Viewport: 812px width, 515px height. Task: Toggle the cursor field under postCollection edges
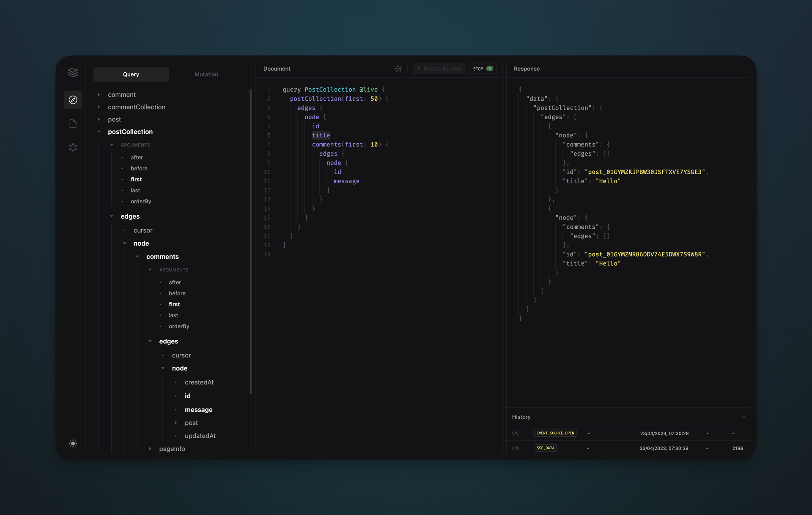click(143, 230)
